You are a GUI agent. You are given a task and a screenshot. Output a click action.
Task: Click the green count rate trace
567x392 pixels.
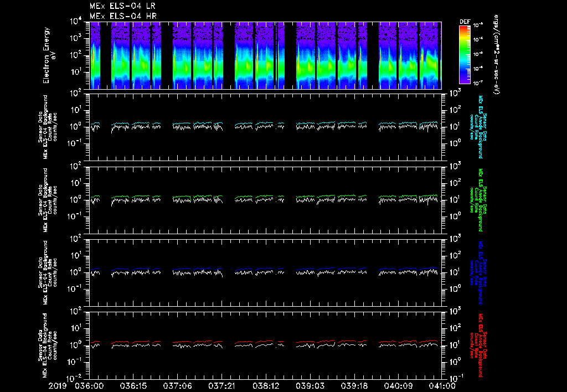pyautogui.click(x=266, y=196)
